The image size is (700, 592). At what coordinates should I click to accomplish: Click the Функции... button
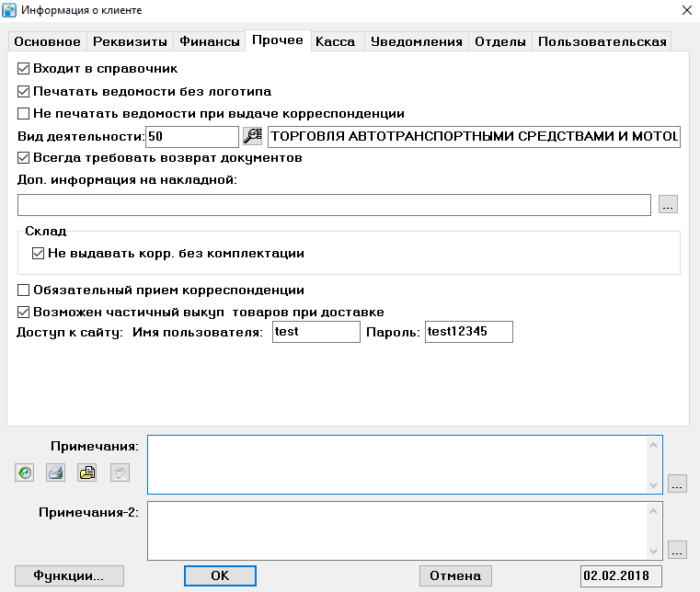point(69,575)
